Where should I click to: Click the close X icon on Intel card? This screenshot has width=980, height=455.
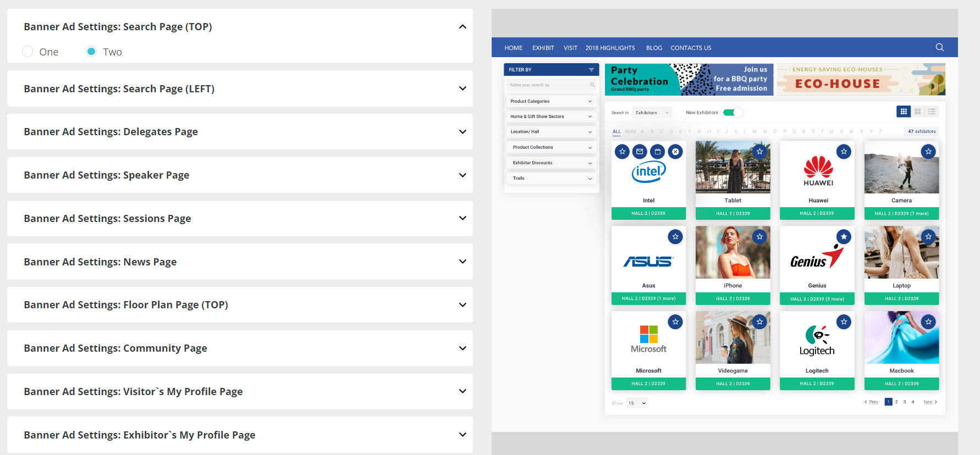pyautogui.click(x=675, y=152)
